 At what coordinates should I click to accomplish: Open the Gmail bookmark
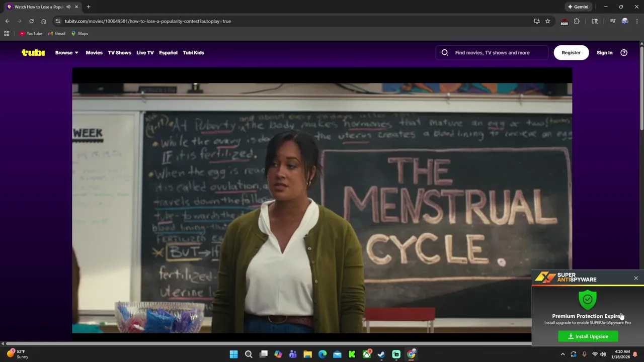(57, 34)
